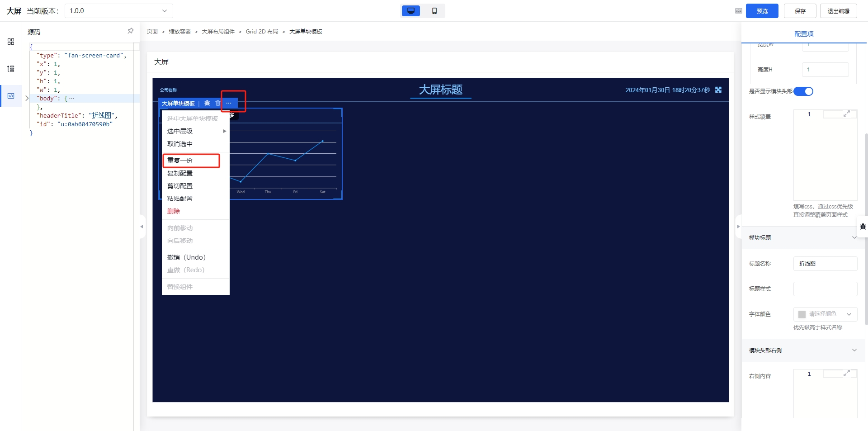This screenshot has width=868, height=431.
Task: Click the fullscreen icon beside the date
Action: pyautogui.click(x=718, y=90)
